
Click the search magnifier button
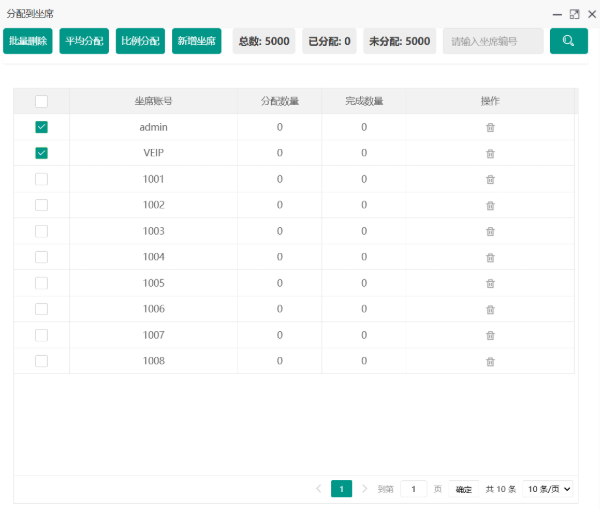point(568,41)
